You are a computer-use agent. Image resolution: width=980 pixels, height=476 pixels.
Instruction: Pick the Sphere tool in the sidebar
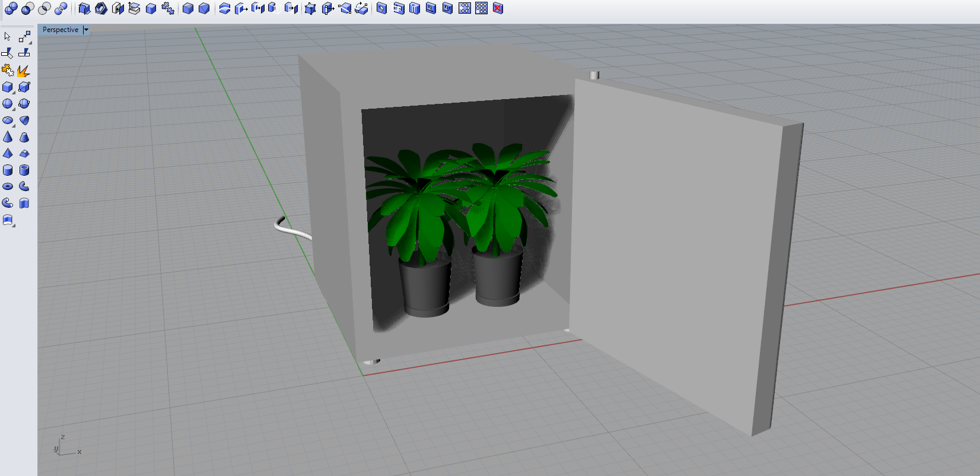(x=8, y=104)
